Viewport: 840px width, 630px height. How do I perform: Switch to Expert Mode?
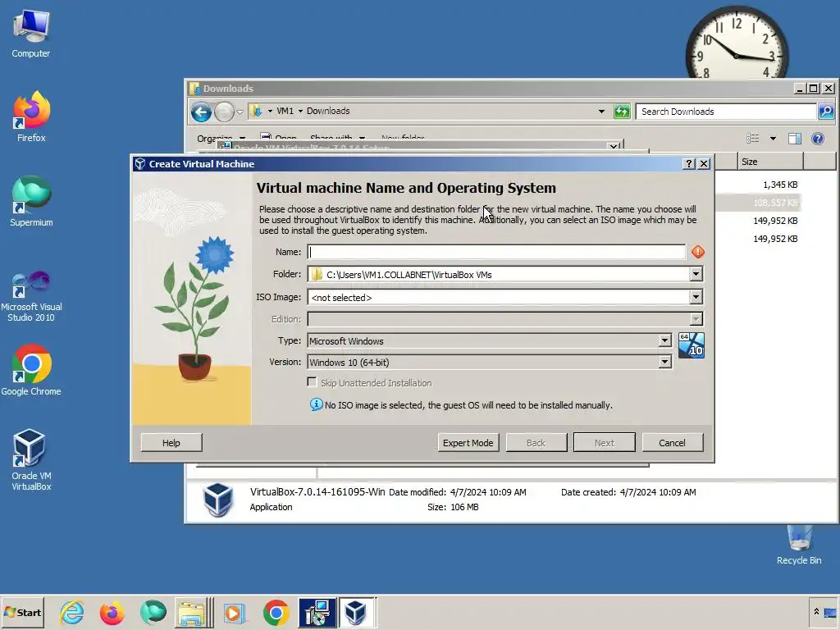click(x=468, y=442)
